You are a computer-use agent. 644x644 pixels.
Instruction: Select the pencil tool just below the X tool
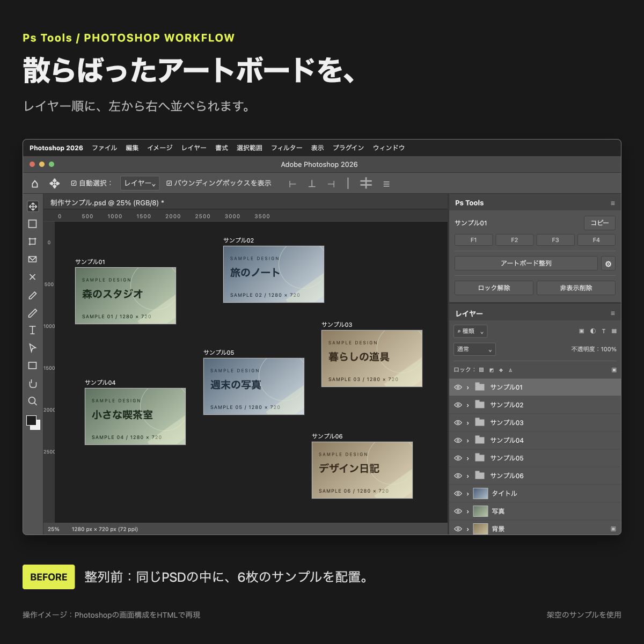[x=33, y=295]
